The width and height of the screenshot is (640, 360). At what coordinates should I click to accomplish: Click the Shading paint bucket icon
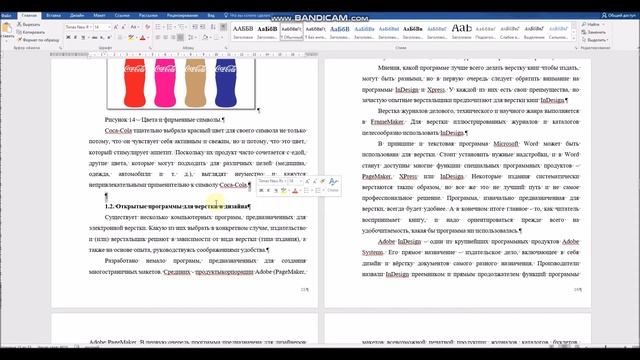point(205,38)
